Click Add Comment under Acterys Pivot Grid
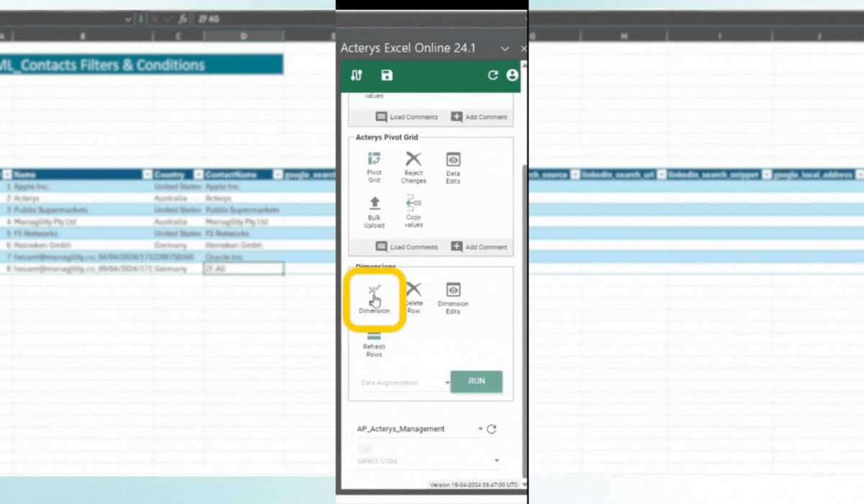 coord(480,247)
